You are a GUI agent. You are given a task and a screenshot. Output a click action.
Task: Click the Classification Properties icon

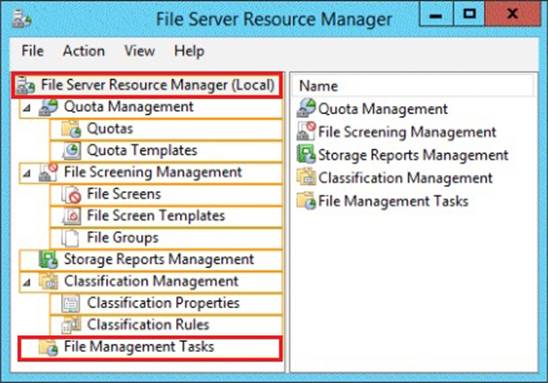tap(71, 303)
